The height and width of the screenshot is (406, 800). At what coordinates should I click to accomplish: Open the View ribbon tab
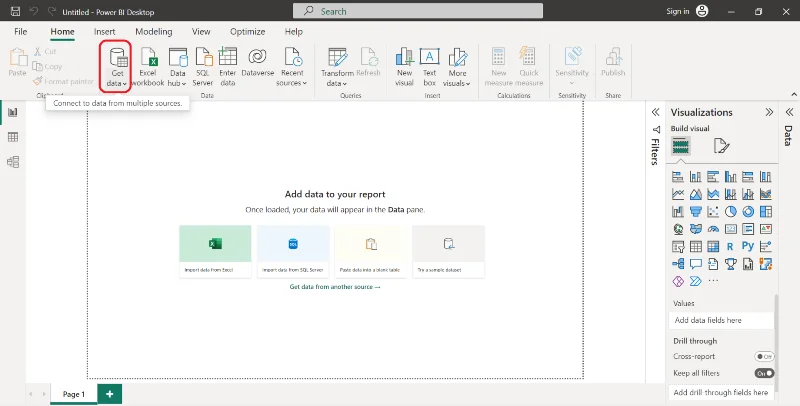tap(201, 32)
